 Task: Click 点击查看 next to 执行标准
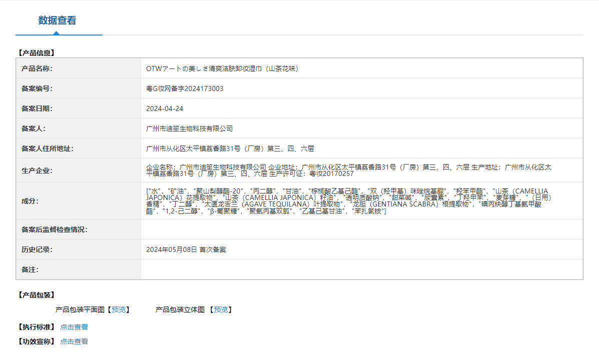pyautogui.click(x=74, y=327)
